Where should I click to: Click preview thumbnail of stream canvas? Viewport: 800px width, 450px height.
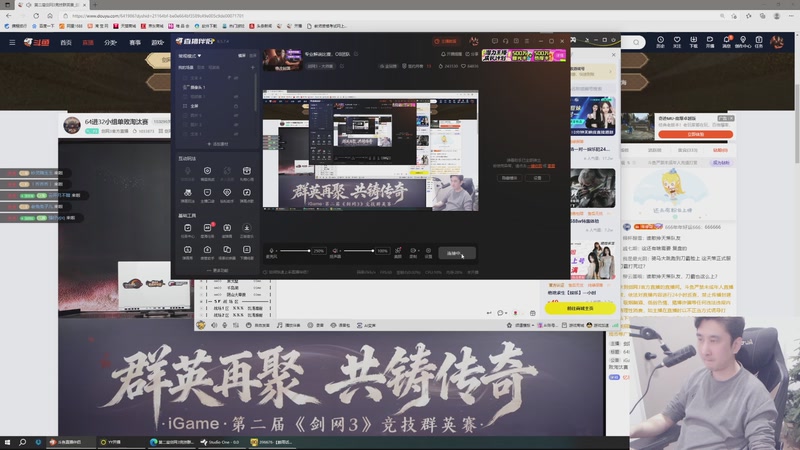tap(370, 151)
